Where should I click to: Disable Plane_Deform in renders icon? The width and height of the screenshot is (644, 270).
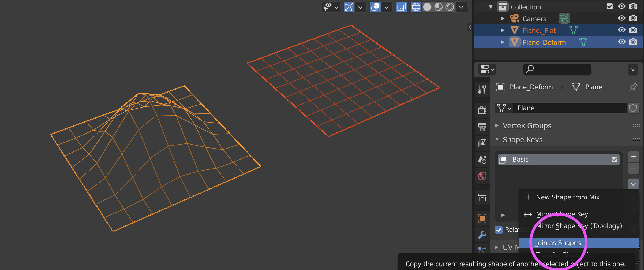click(x=633, y=42)
